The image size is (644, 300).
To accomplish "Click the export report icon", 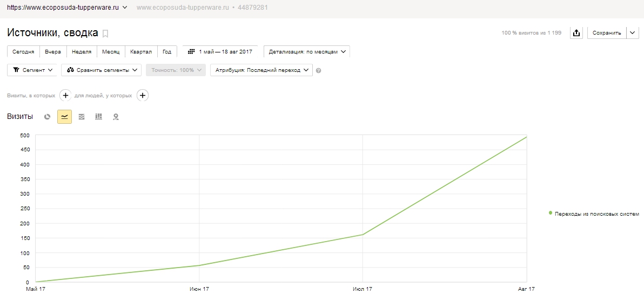I will (x=576, y=33).
